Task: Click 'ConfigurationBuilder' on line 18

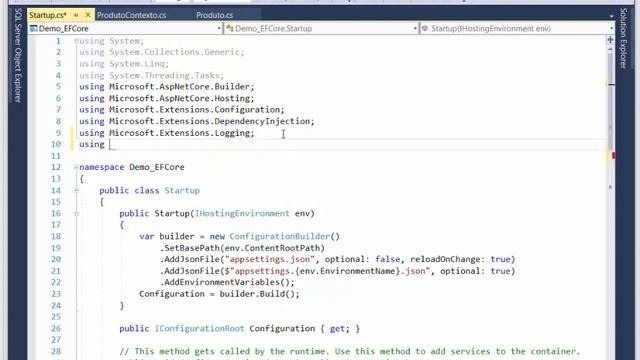Action: [280, 237]
